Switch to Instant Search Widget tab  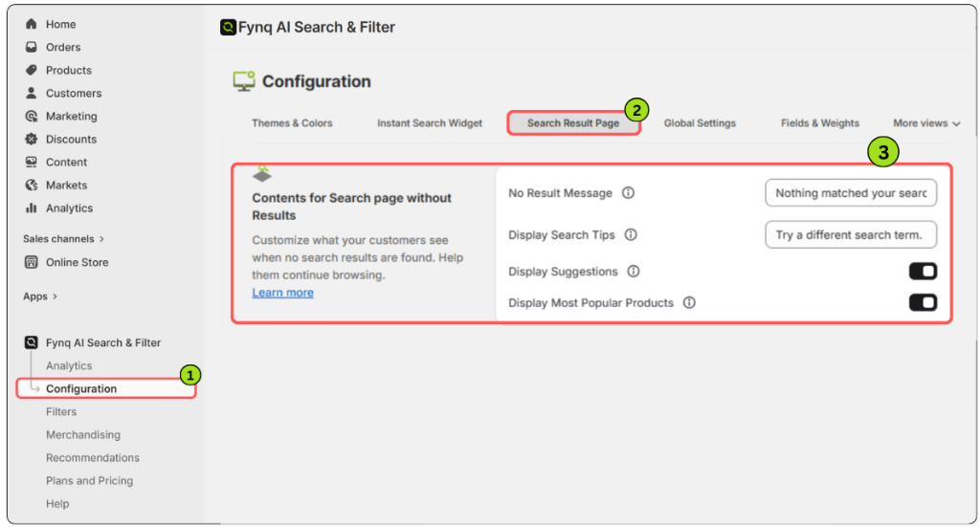(430, 123)
